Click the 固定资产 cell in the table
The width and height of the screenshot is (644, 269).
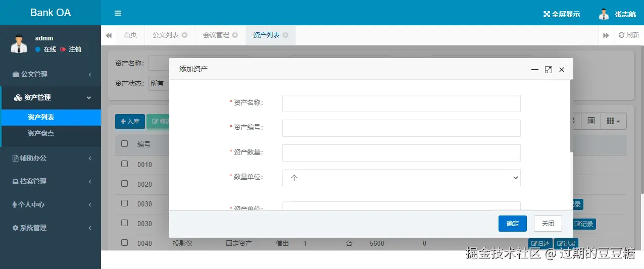(239, 243)
